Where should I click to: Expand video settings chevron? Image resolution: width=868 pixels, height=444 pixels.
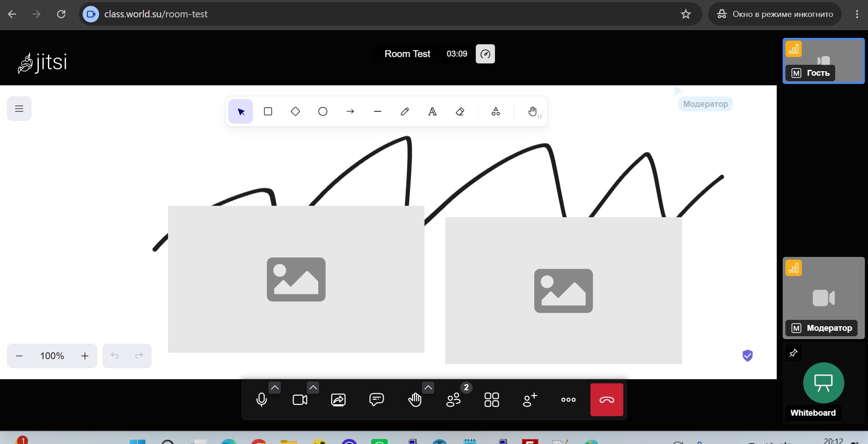[313, 387]
